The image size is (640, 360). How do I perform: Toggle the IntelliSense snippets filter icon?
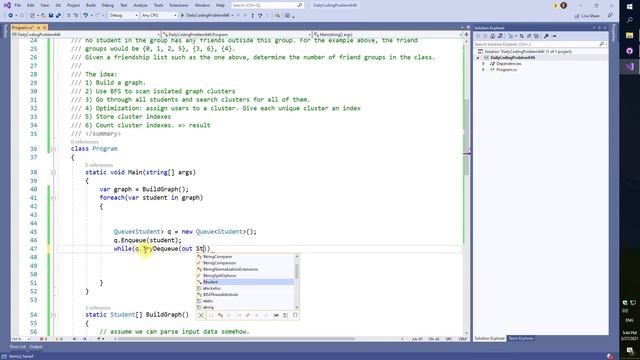point(295,315)
